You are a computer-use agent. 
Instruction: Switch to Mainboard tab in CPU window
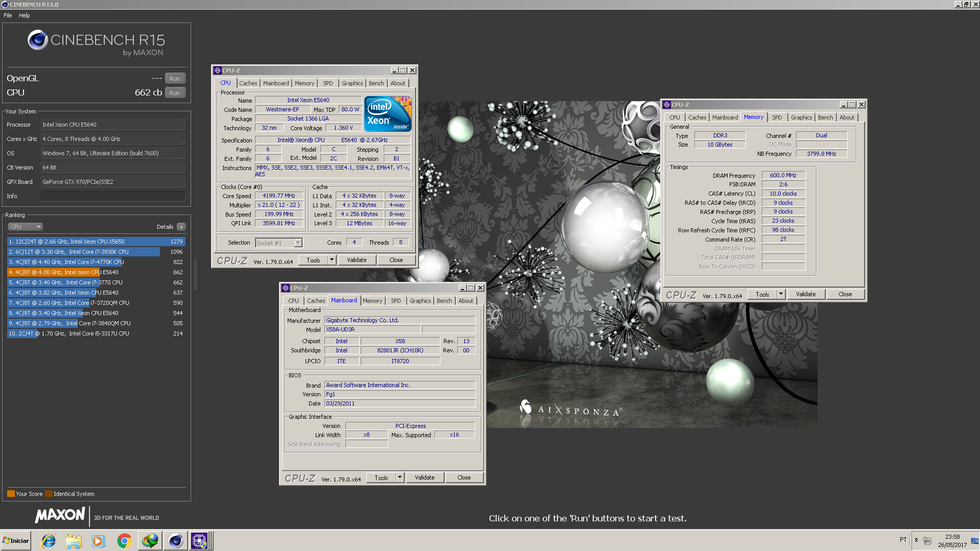coord(276,83)
